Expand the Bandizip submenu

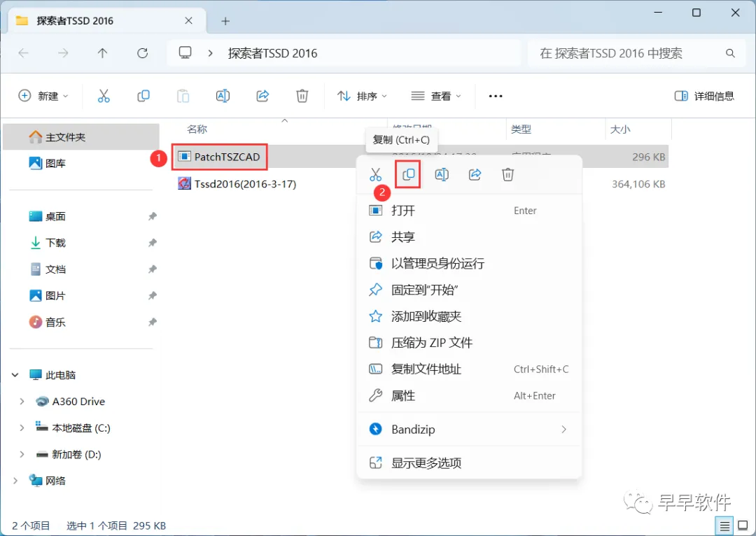563,430
